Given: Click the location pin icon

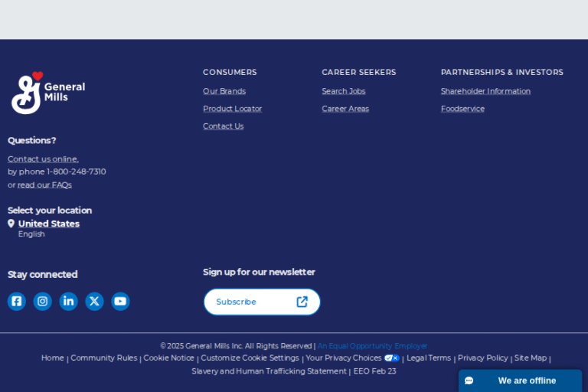Looking at the screenshot, I should [x=11, y=224].
